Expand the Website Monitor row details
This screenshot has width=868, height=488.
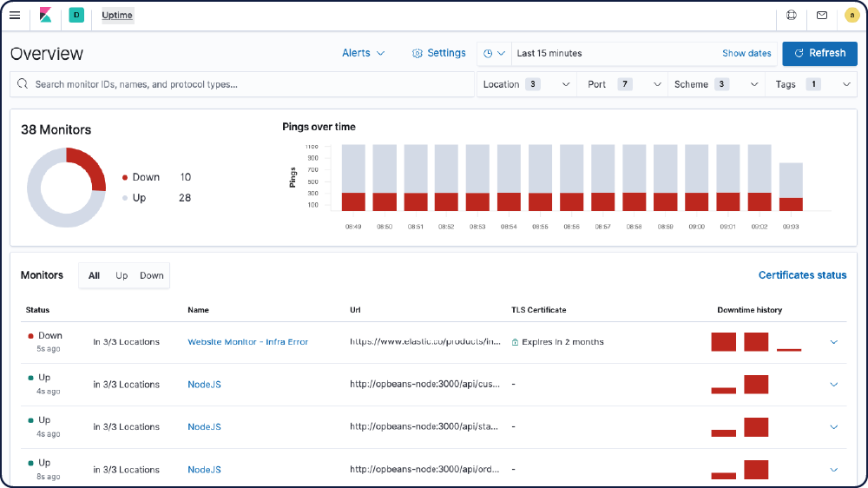point(834,342)
